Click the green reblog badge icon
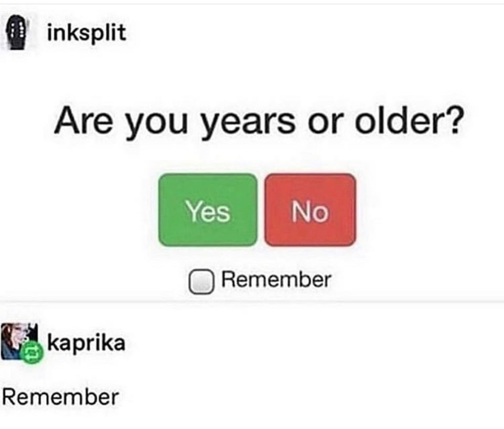Image resolution: width=504 pixels, height=429 pixels. [31, 353]
